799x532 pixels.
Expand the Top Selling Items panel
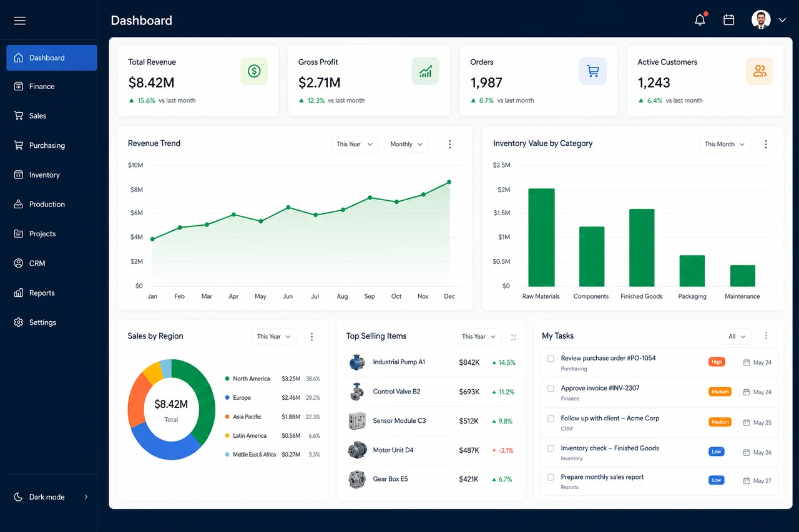pyautogui.click(x=513, y=337)
